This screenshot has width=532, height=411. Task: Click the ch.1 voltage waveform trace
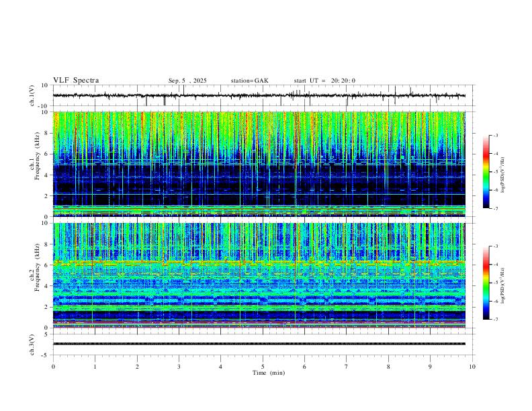coord(259,95)
